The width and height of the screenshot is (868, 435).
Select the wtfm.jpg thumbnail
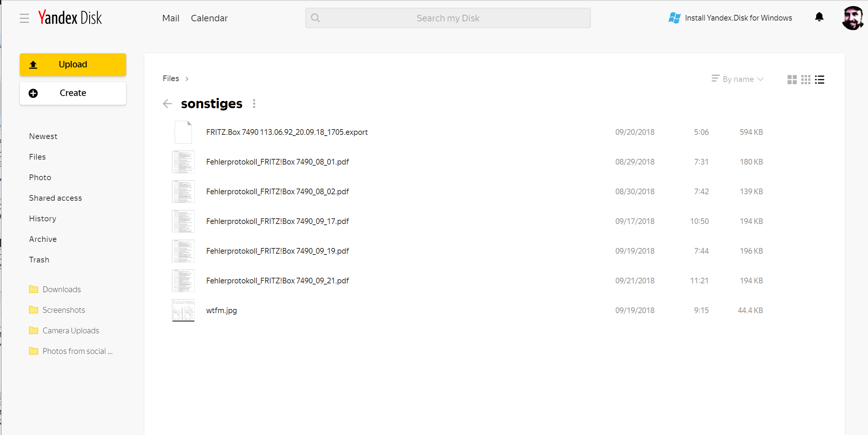tap(183, 310)
